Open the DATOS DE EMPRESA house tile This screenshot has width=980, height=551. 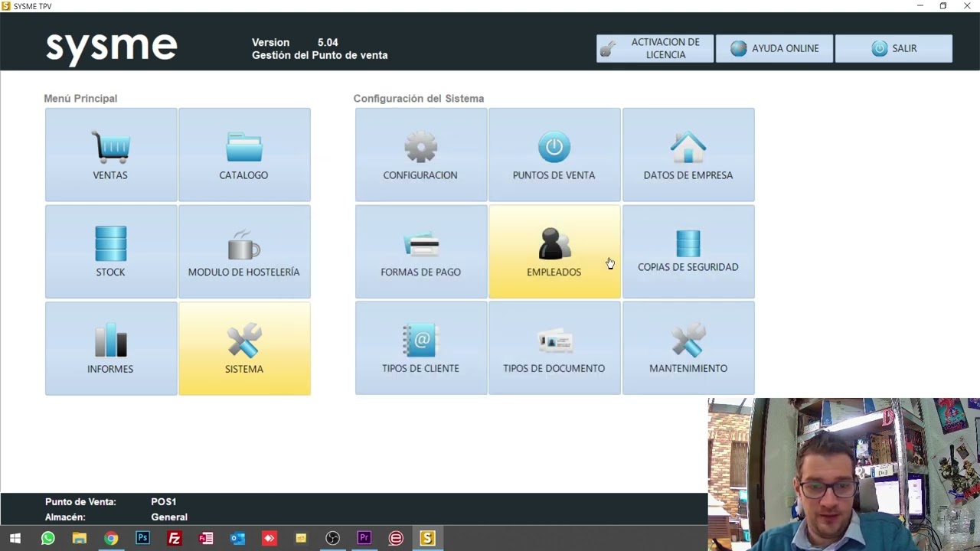(x=688, y=155)
